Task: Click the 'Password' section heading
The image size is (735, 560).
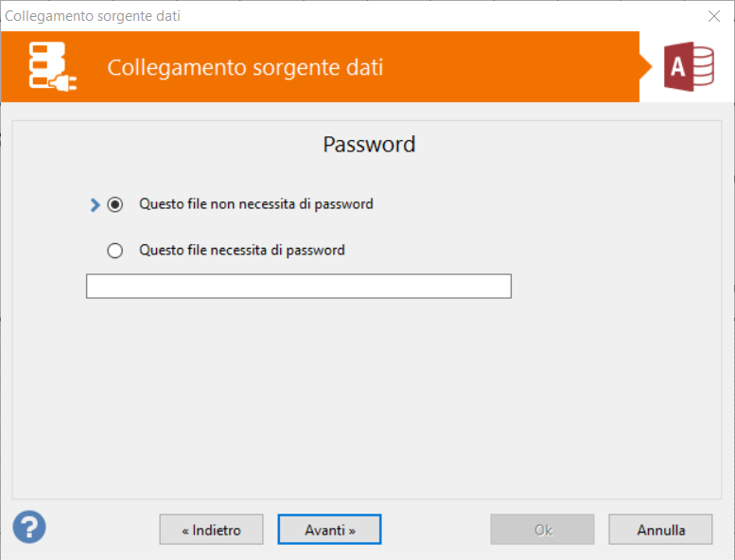Action: pyautogui.click(x=369, y=145)
